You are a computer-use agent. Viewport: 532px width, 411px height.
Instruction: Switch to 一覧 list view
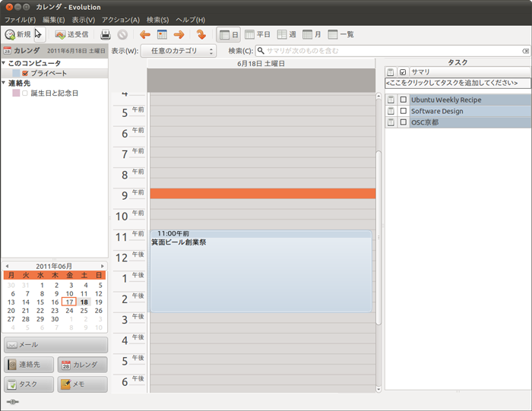[x=341, y=34]
